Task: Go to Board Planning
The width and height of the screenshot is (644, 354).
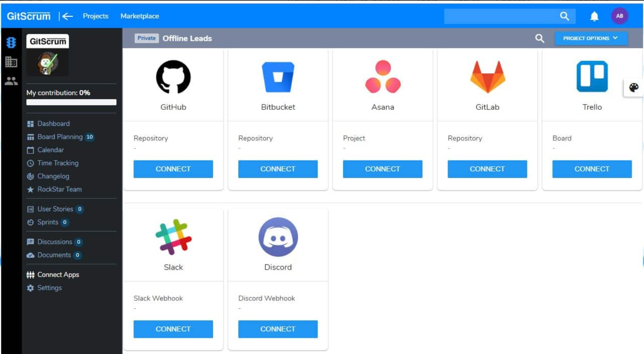Action: [60, 137]
